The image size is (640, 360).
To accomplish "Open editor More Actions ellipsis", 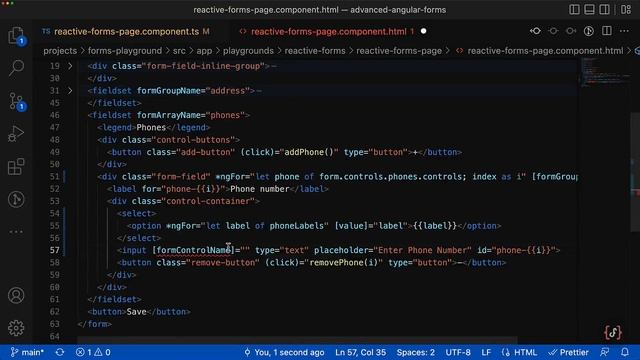I will pos(624,31).
